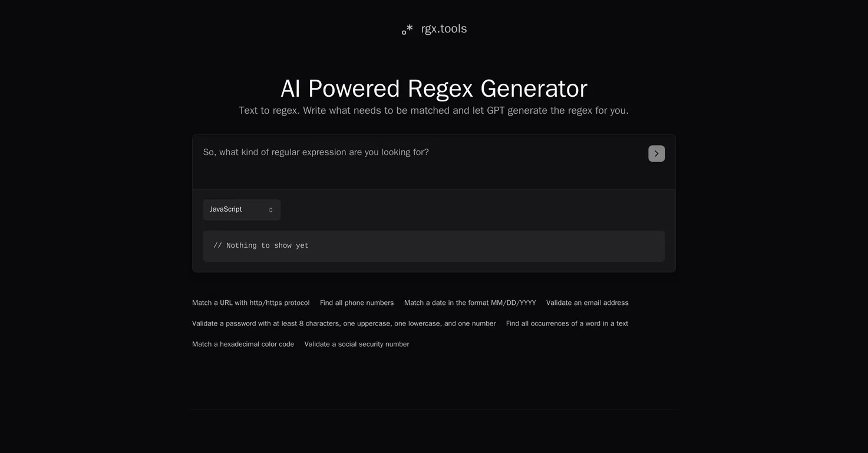This screenshot has height=453, width=868.
Task: Click the horizontal divider line near the footer
Action: pos(434,409)
